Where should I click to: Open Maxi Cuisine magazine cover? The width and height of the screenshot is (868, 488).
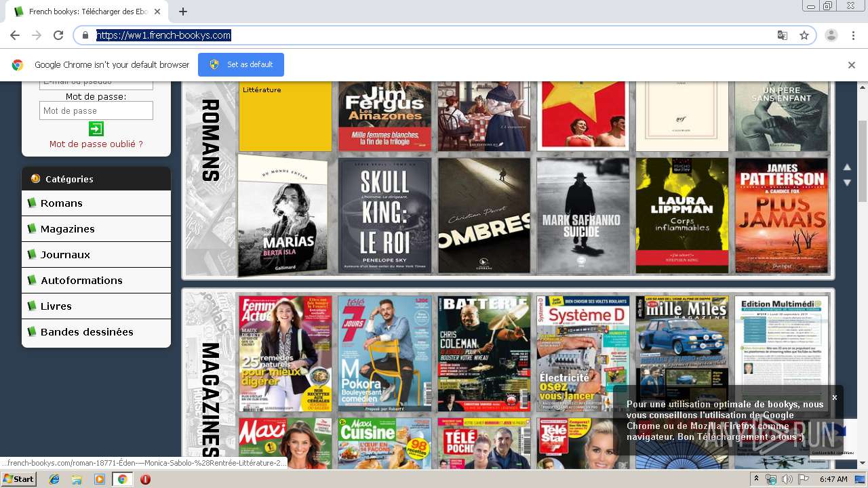pyautogui.click(x=384, y=443)
